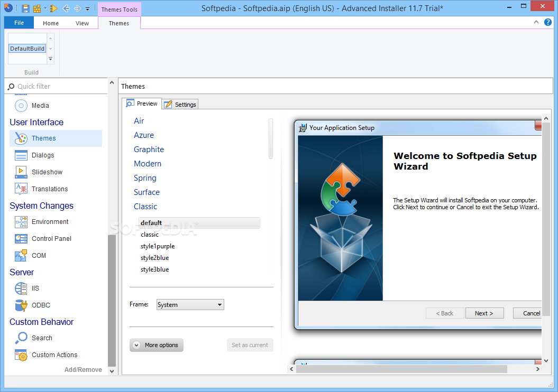Select the Modern theme

pyautogui.click(x=148, y=164)
